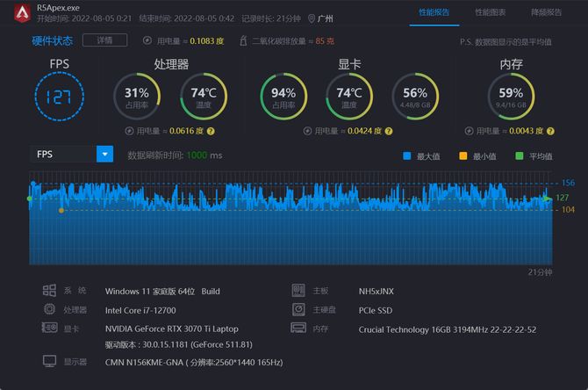
Task: Click the green average marker at chart start
Action: [30, 199]
